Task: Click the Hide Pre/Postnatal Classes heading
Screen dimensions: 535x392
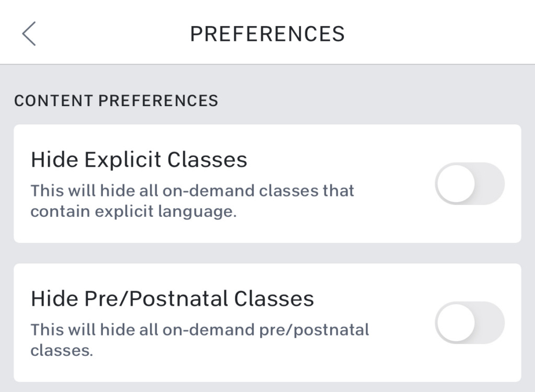Action: [172, 298]
